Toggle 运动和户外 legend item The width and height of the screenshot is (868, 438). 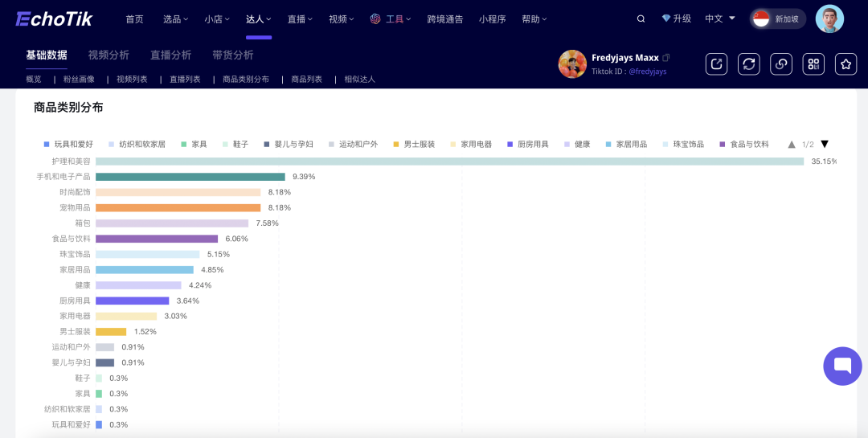coord(353,145)
